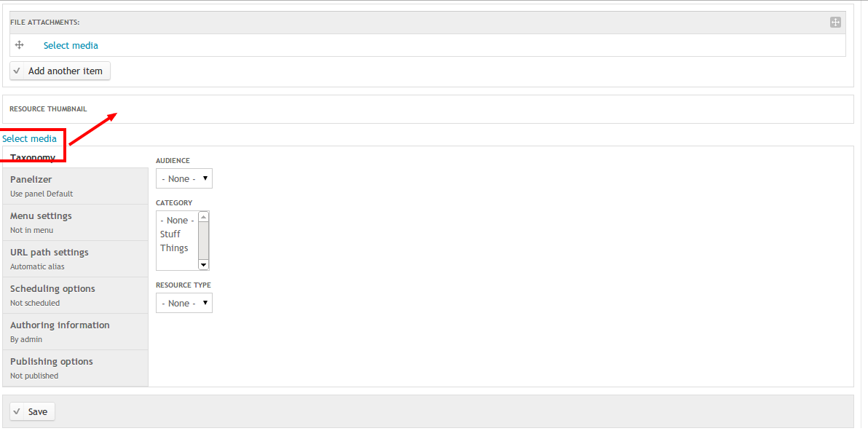This screenshot has height=431, width=868.
Task: Show the Scheduling options tab
Action: coord(75,296)
